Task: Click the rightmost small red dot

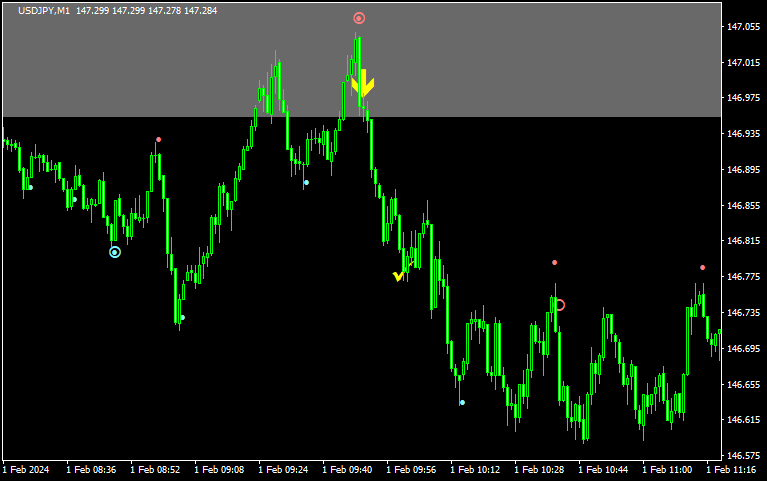Action: tap(702, 267)
